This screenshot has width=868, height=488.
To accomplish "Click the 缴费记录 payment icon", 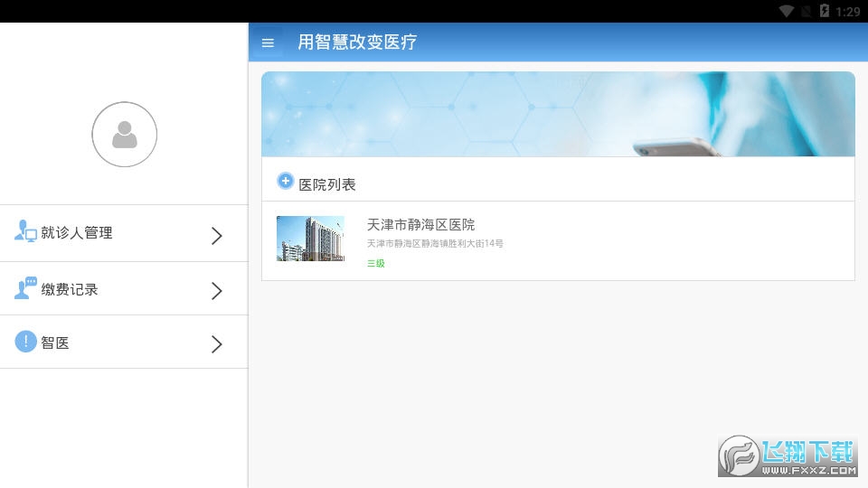I will click(x=25, y=287).
